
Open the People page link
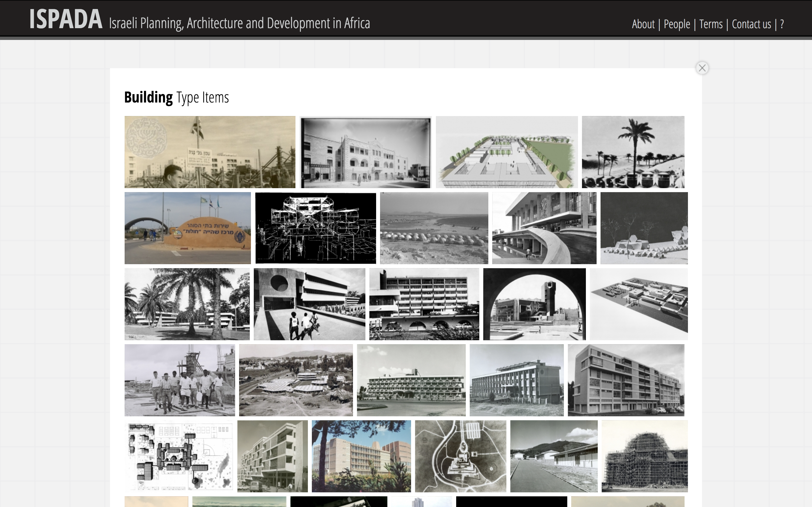coord(676,24)
